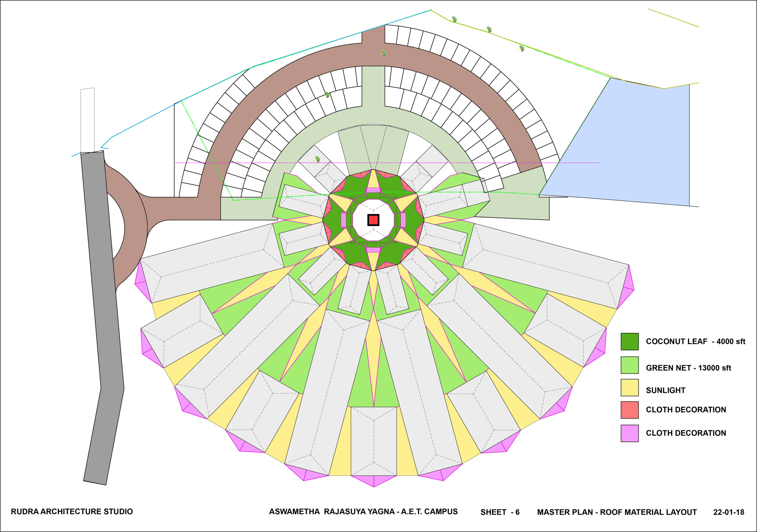The height and width of the screenshot is (532, 757).
Task: Click the striped pink steps above the central octagon
Action: pyautogui.click(x=373, y=190)
